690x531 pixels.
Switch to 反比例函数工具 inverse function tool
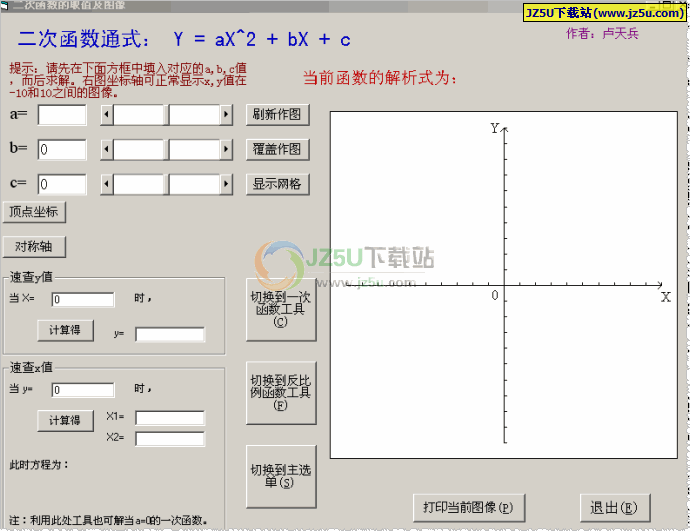coord(280,392)
